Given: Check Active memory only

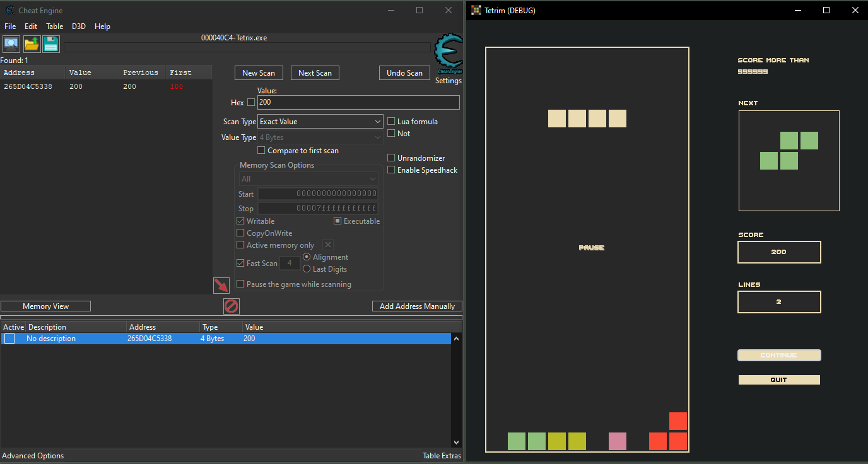Looking at the screenshot, I should click(x=240, y=245).
